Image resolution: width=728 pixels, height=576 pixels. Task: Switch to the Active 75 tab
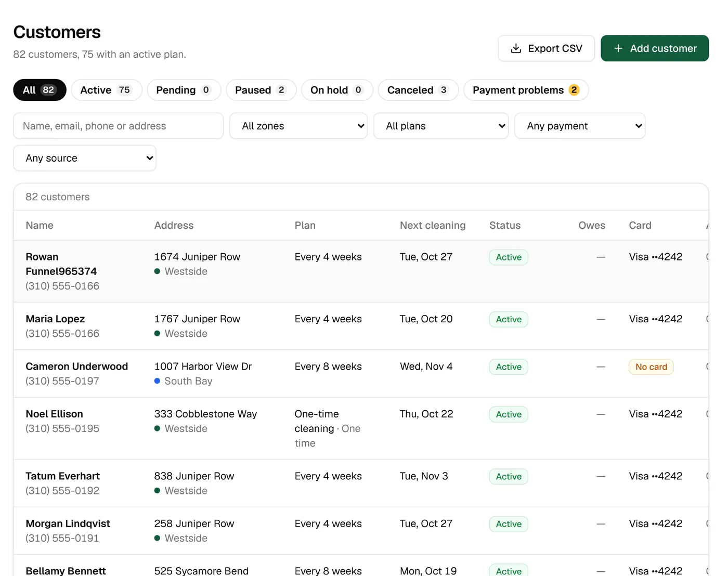(107, 90)
